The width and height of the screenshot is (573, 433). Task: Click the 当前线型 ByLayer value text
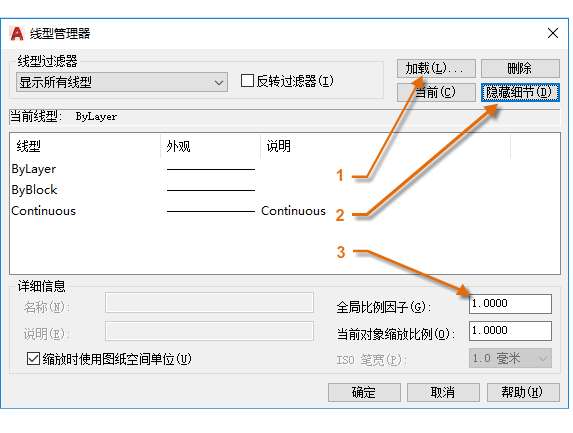click(x=96, y=117)
